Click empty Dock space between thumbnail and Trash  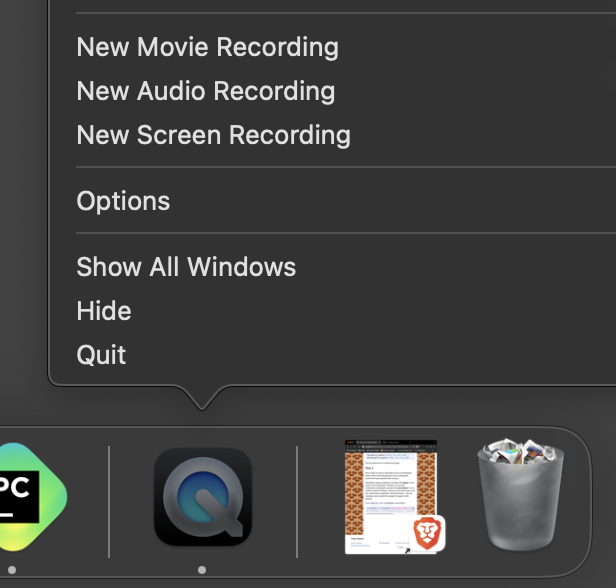[462, 500]
